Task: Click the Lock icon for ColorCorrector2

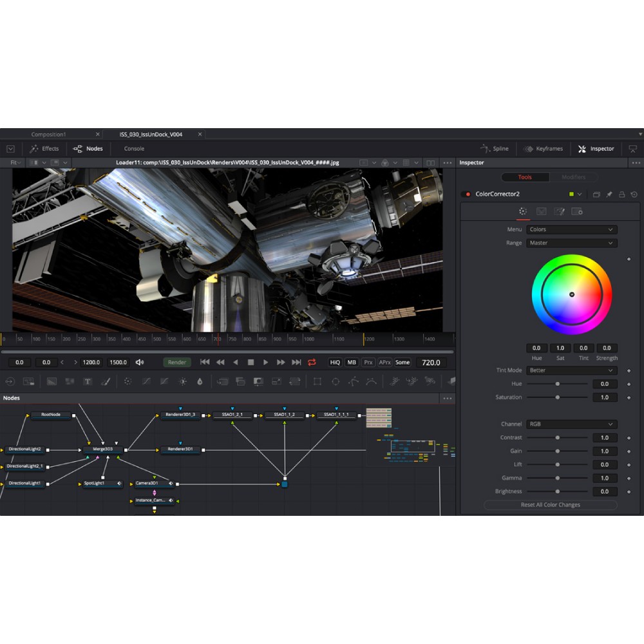Action: click(621, 194)
